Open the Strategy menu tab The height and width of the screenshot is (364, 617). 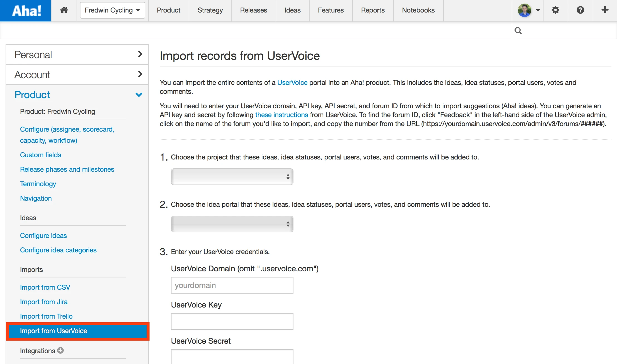[x=210, y=10]
